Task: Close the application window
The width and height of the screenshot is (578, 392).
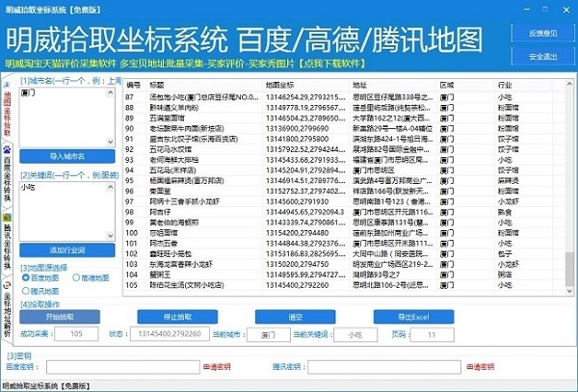Action: pos(566,10)
